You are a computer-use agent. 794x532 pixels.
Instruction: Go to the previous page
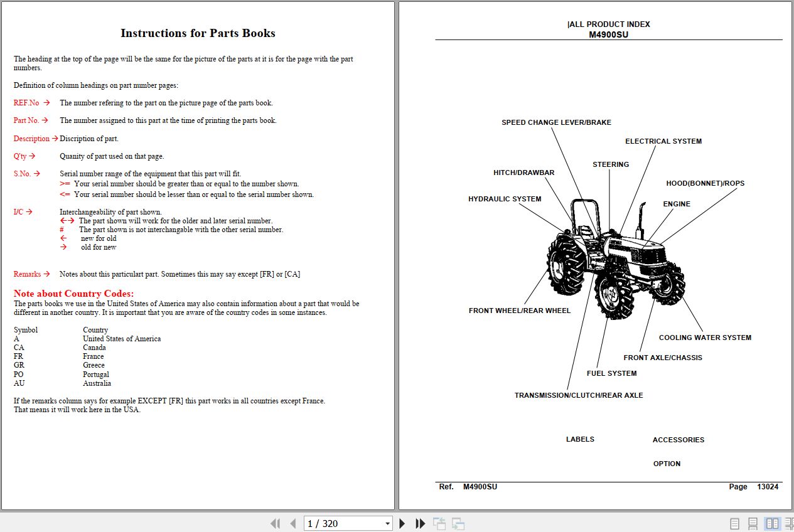pos(293,523)
